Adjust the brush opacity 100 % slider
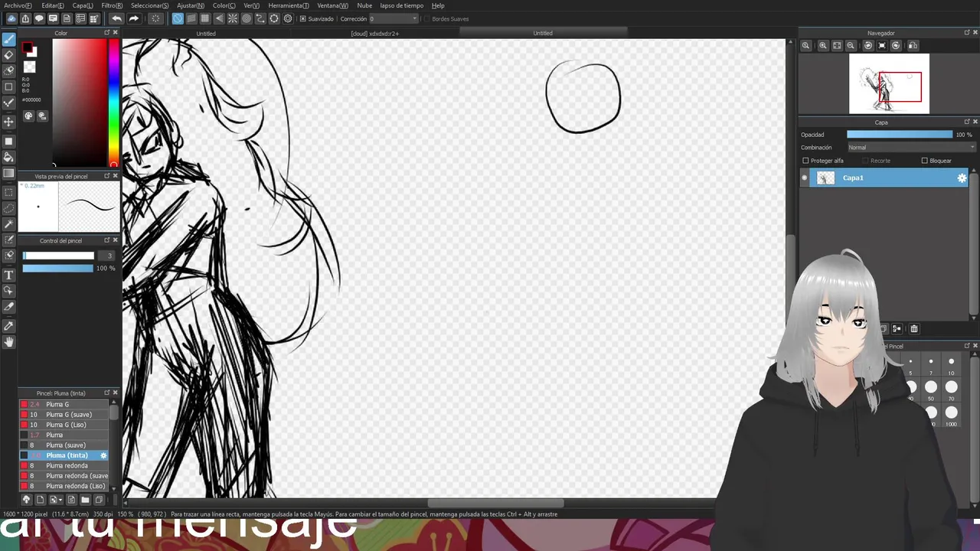The width and height of the screenshot is (980, 551). pyautogui.click(x=58, y=269)
